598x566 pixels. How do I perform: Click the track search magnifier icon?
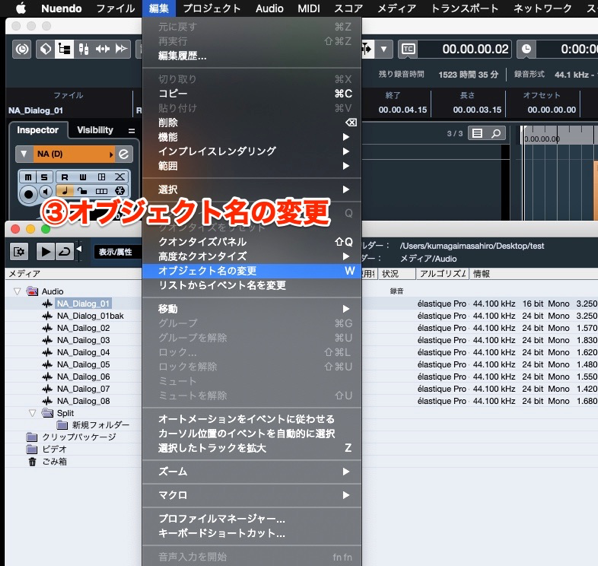pyautogui.click(x=496, y=133)
